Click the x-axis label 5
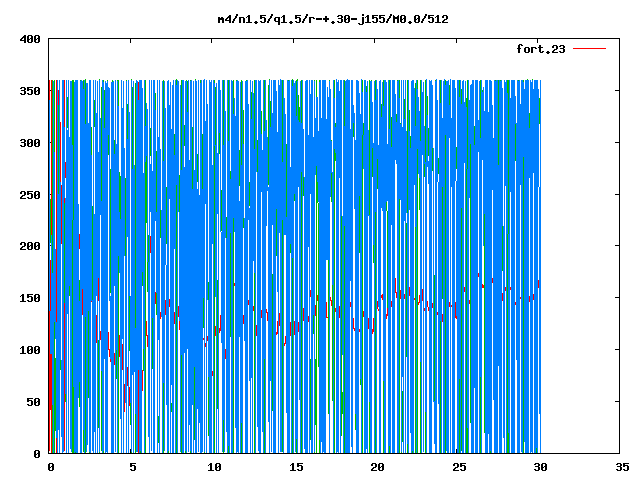Viewport: 640px width, 480px height. coord(133,467)
